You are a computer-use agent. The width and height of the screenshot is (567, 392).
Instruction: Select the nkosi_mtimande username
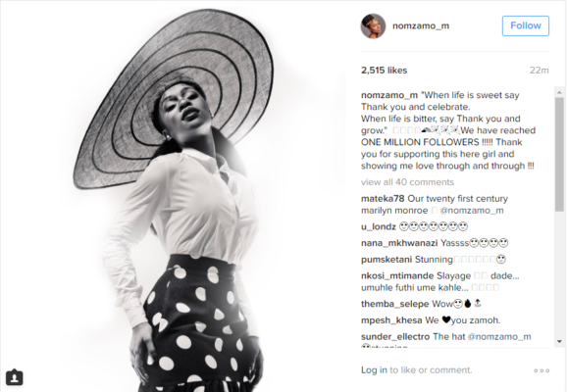[397, 276]
